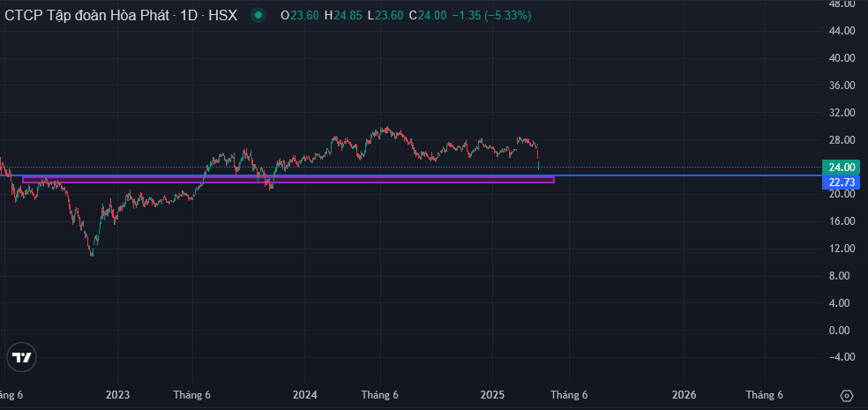Select the purple rectangle zone drawing

tap(288, 180)
